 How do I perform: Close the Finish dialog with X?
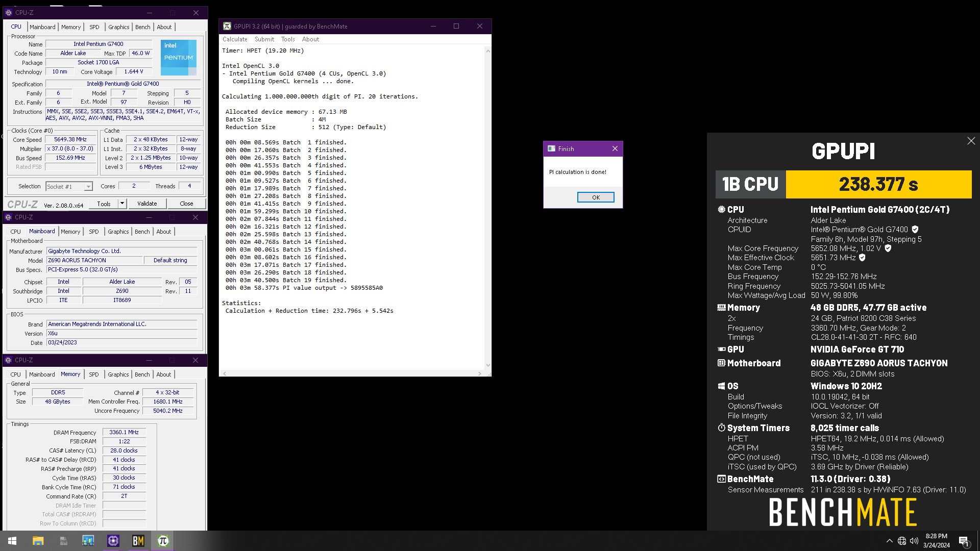(x=615, y=148)
